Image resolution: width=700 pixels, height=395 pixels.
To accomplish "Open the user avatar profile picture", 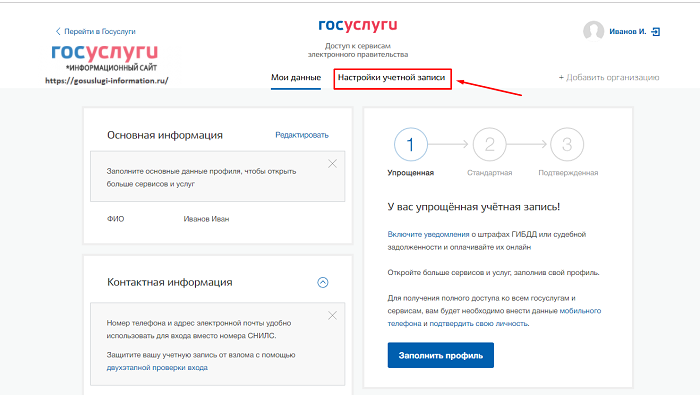I will pos(593,31).
